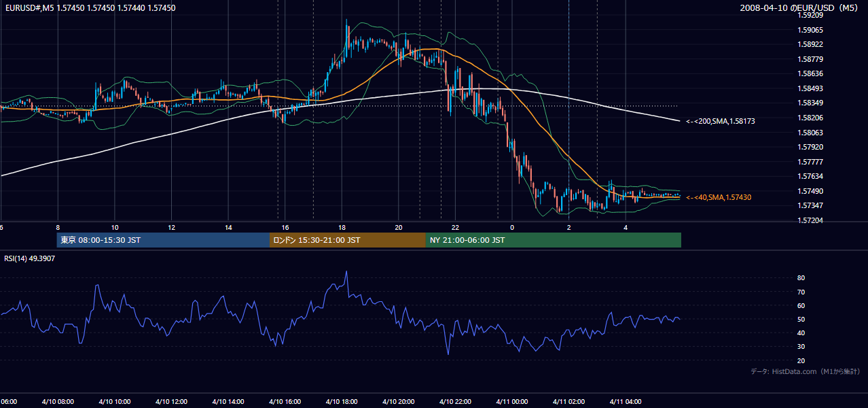This screenshot has height=408, width=868.
Task: Click hour tick 12 under the price chart
Action: click(x=171, y=227)
